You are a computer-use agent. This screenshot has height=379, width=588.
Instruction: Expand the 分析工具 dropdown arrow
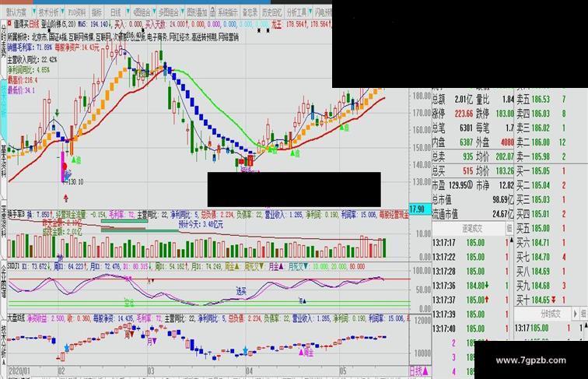(x=310, y=12)
